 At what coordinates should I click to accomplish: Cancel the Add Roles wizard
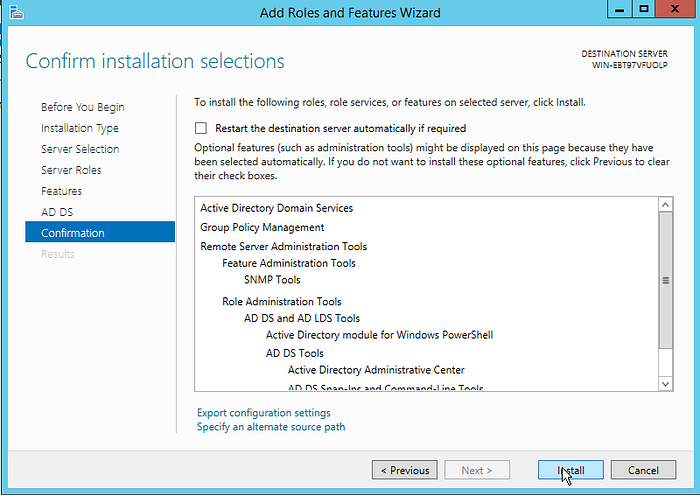click(x=643, y=470)
